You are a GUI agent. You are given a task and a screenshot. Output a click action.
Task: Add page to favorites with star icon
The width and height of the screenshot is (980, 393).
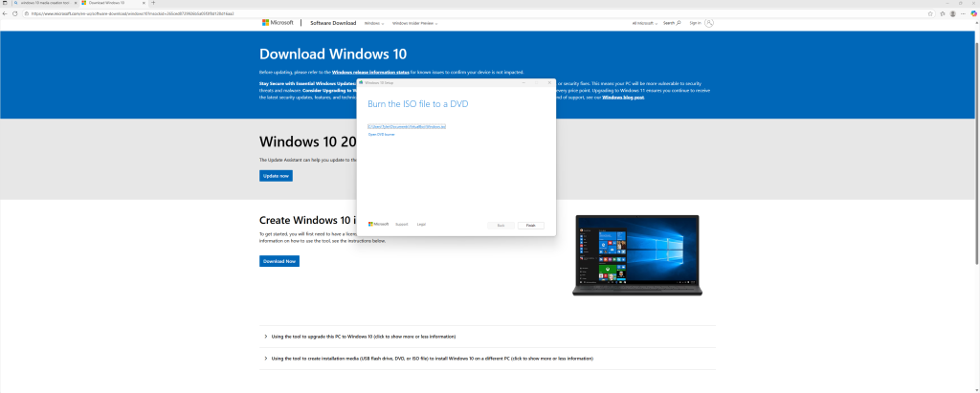pos(930,13)
